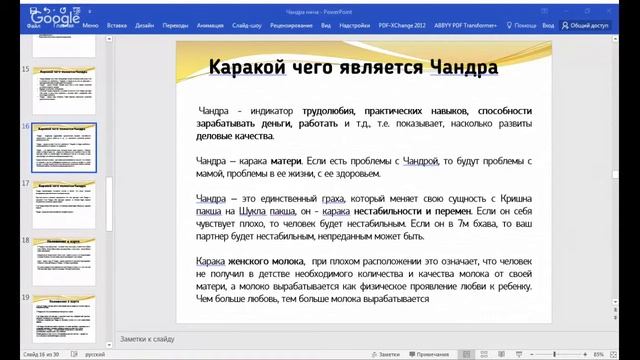The height and width of the screenshot is (360, 640).
Task: Switch to the Меню tab
Action: [x=90, y=25]
